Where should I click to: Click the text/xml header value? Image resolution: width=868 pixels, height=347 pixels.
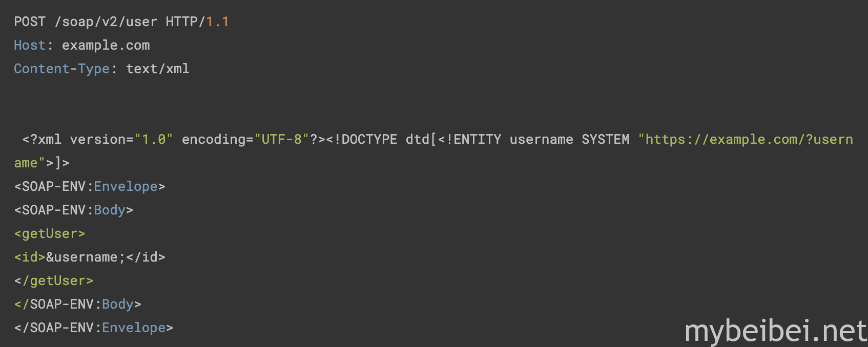[x=158, y=69]
